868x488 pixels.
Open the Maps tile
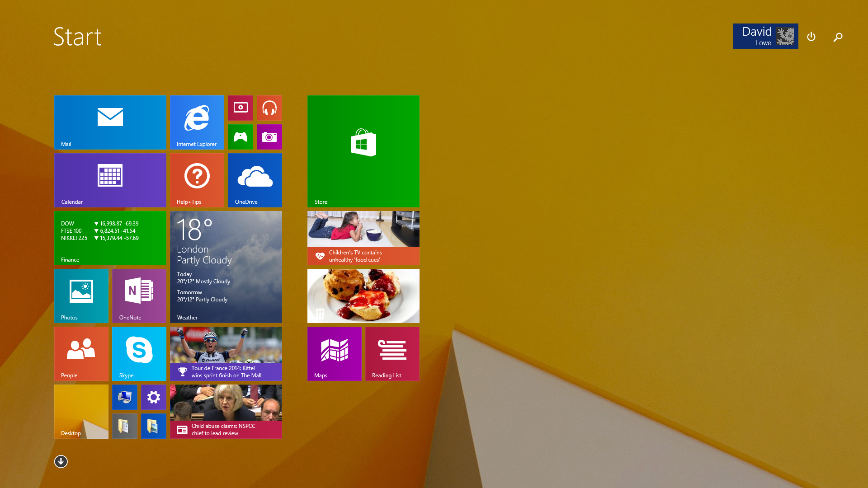334,353
